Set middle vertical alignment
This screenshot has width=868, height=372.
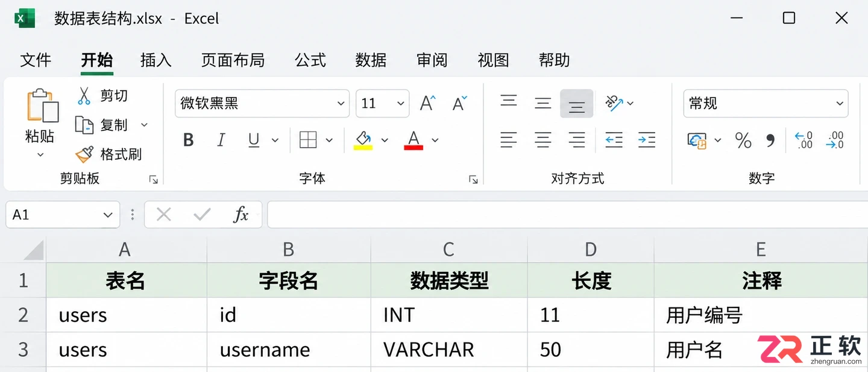[543, 103]
